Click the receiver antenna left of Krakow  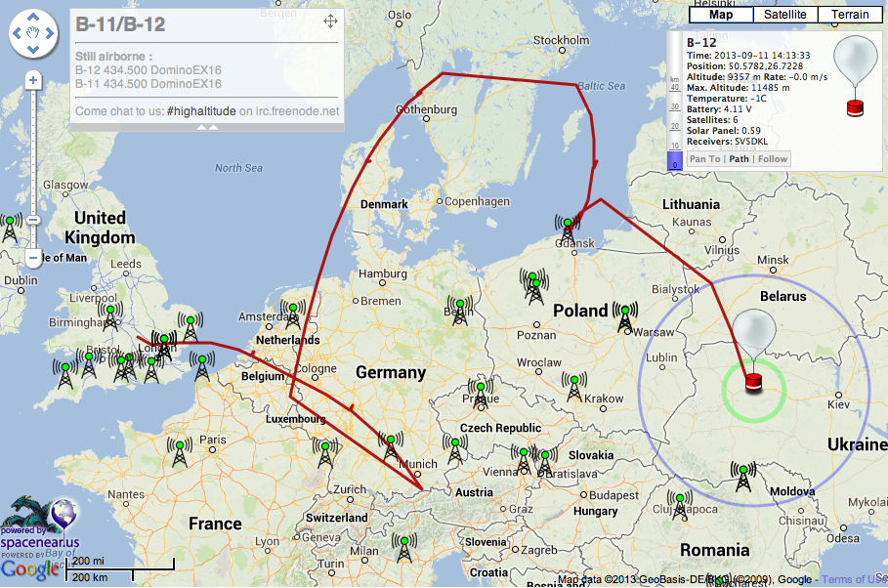pos(574,387)
